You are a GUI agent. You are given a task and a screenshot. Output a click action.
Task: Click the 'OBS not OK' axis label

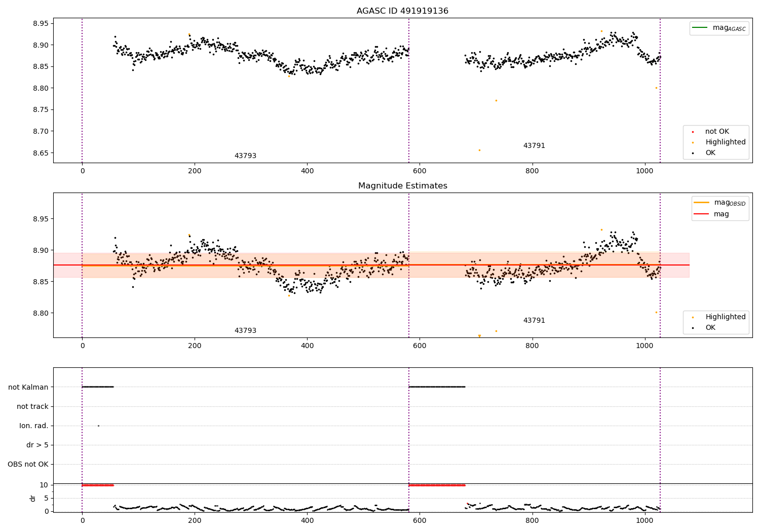(28, 464)
